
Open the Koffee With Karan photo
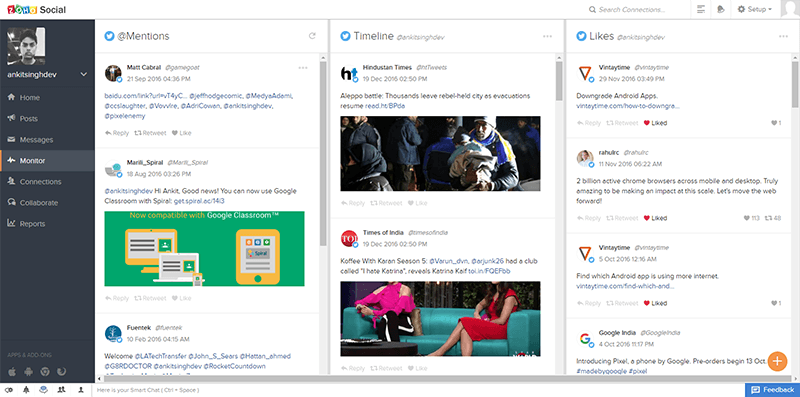pos(440,318)
